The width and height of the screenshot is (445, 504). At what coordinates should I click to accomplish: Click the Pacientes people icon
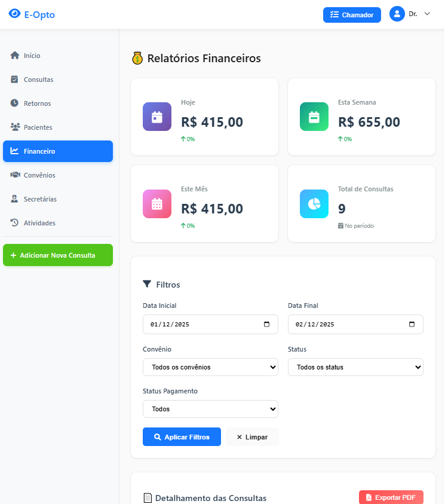point(15,127)
